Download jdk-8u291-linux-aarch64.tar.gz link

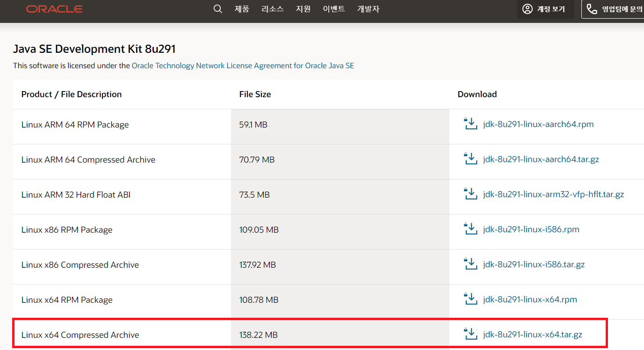tap(541, 159)
